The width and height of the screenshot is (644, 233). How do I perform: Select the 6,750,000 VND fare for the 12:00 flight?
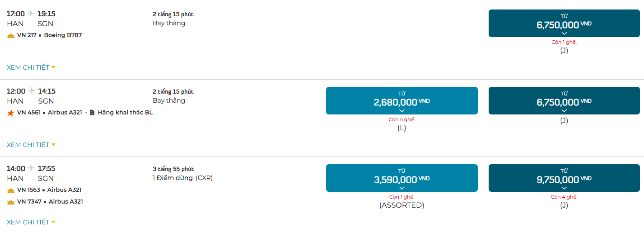click(564, 101)
